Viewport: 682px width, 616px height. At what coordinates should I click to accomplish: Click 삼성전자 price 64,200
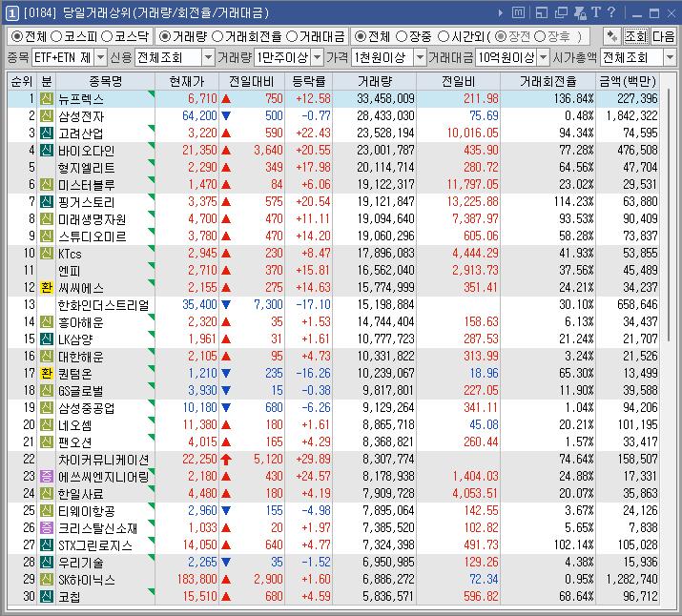199,115
